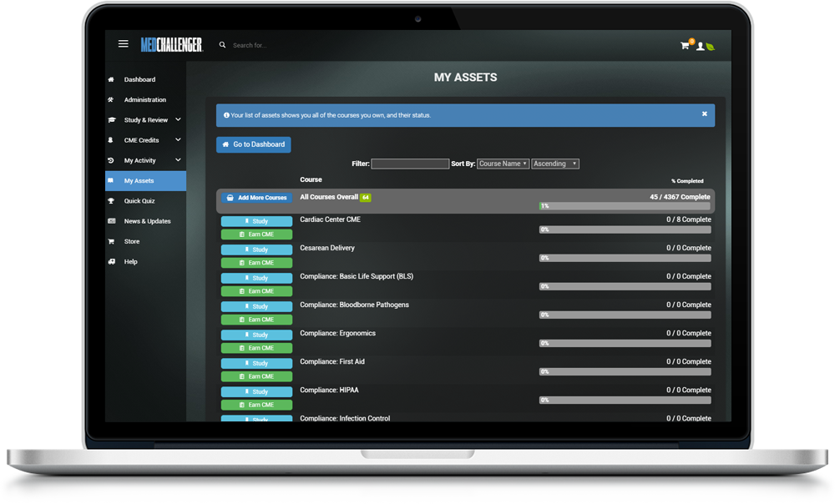This screenshot has height=504, width=835.
Task: Click the Cardiac Center CME course name
Action: (x=330, y=219)
